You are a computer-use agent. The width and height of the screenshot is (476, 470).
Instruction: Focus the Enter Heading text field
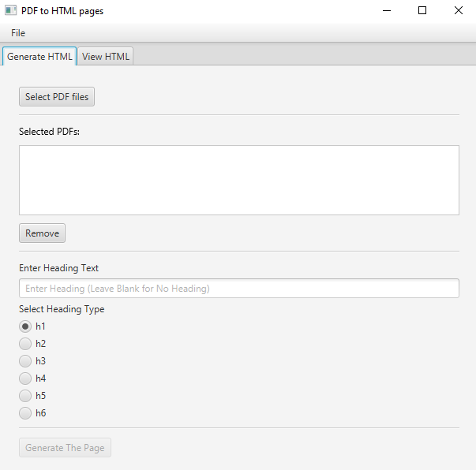(x=238, y=289)
